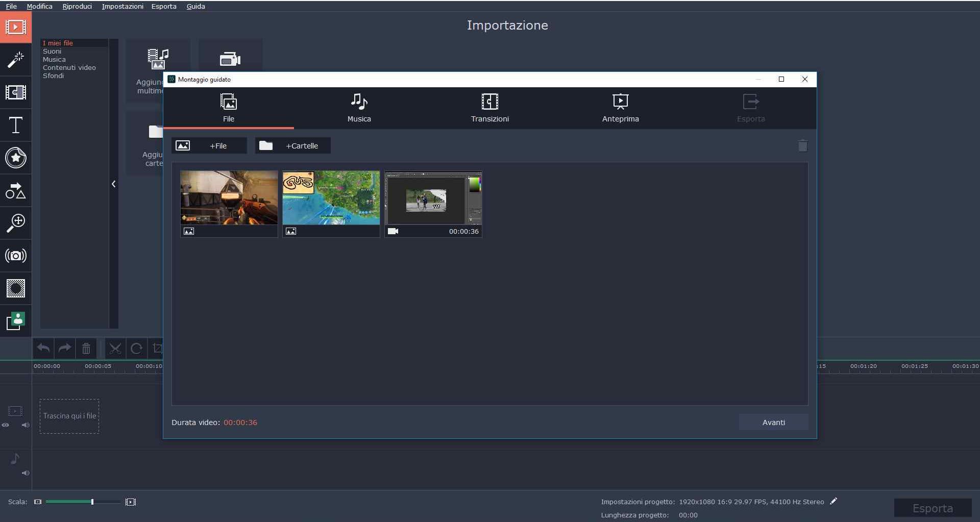Open the Esporta menu

(x=163, y=6)
